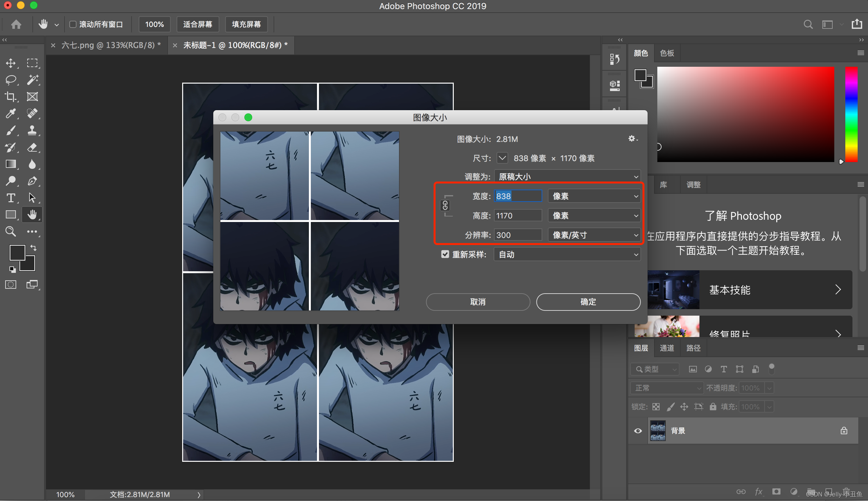The height and width of the screenshot is (501, 868).
Task: Enable Scroll All Windows checkbox
Action: [73, 24]
